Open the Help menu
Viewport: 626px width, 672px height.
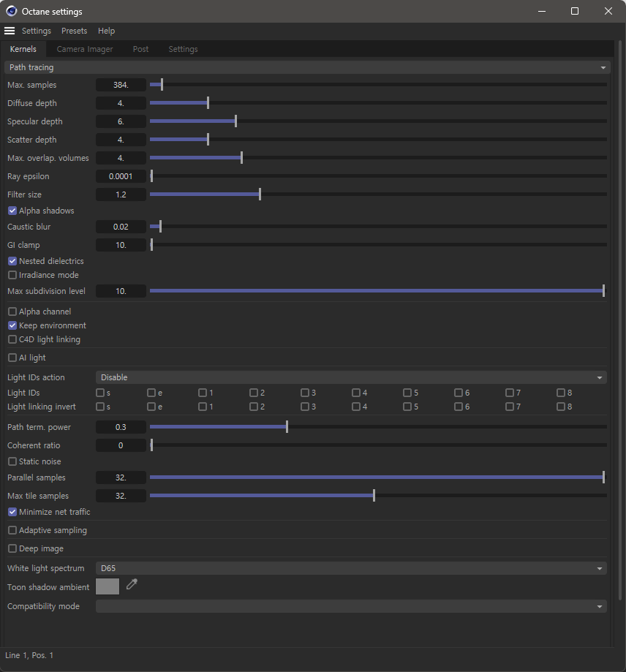pyautogui.click(x=106, y=31)
